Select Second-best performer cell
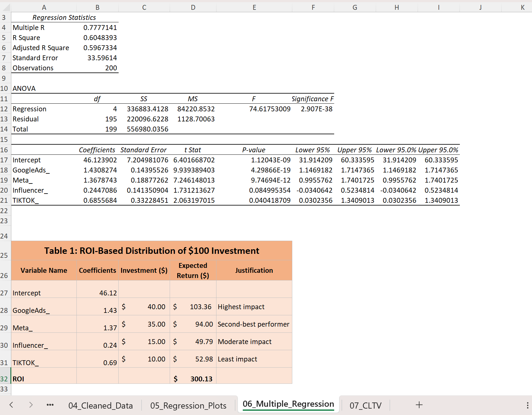 point(254,324)
